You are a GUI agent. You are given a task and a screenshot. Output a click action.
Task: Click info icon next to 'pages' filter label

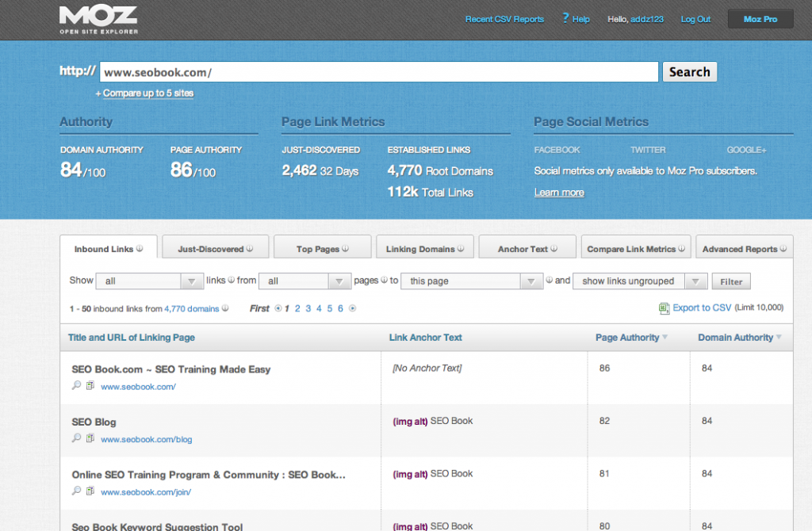click(385, 280)
